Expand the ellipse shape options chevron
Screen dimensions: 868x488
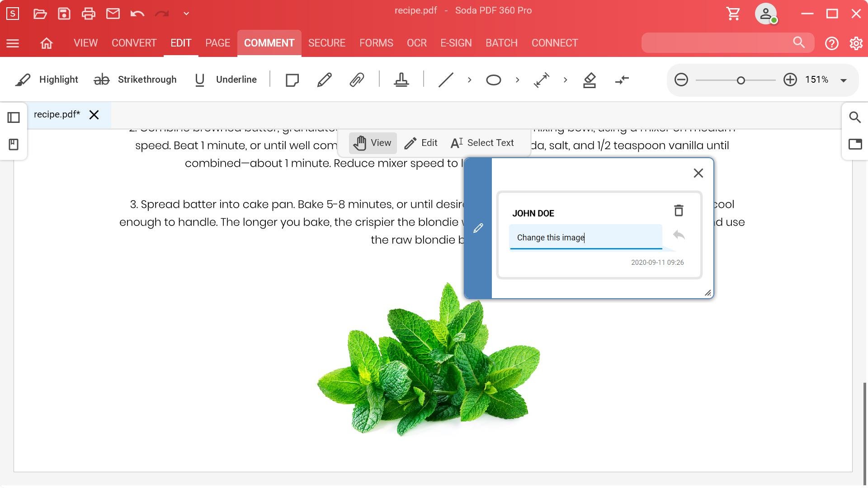coord(517,80)
